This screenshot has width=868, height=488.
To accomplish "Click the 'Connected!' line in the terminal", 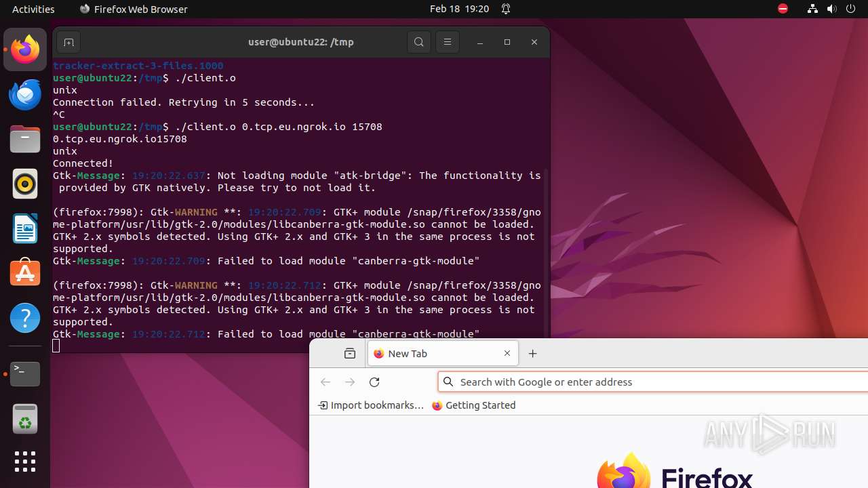I will pyautogui.click(x=83, y=163).
